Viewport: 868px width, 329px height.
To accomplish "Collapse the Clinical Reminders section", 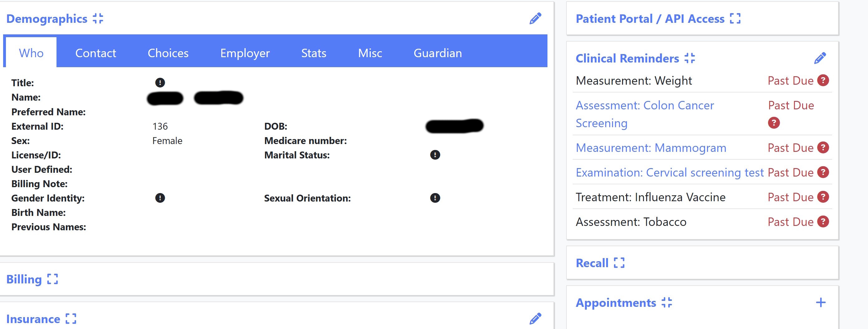I will pyautogui.click(x=690, y=58).
